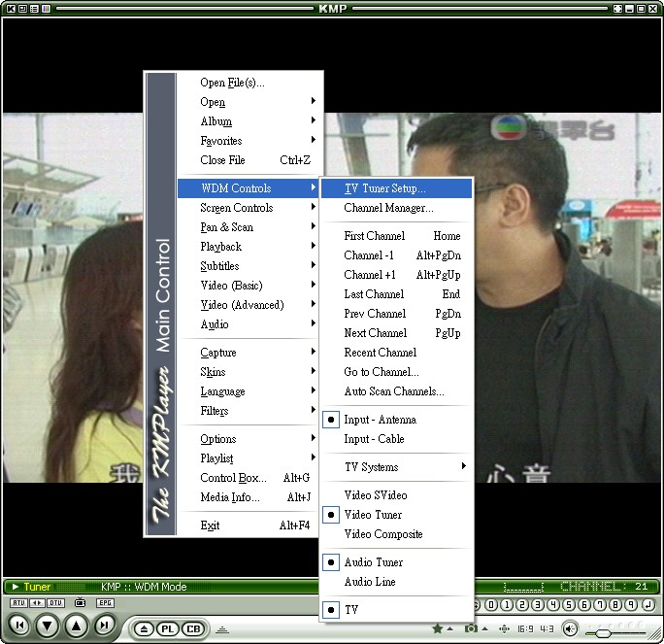Click the PL playlist button

(167, 628)
